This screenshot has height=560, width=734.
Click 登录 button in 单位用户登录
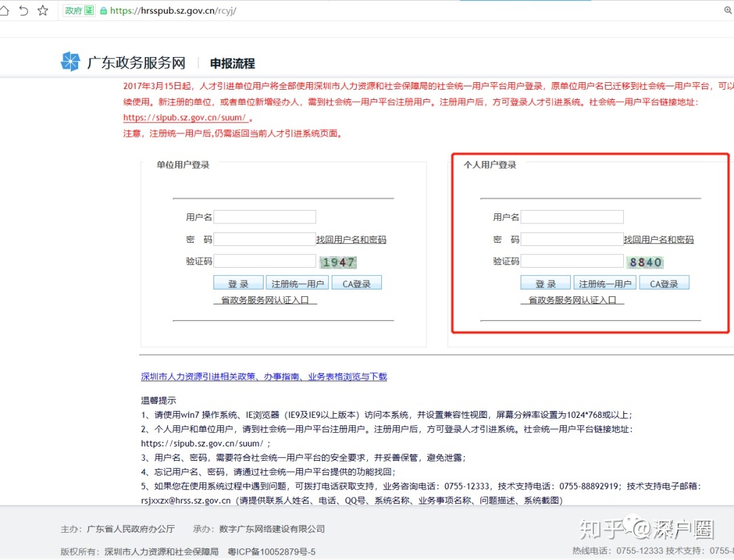click(239, 283)
